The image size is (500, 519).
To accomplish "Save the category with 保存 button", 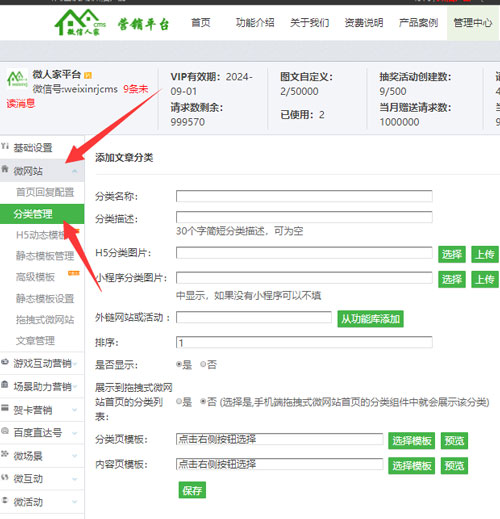I will (192, 490).
